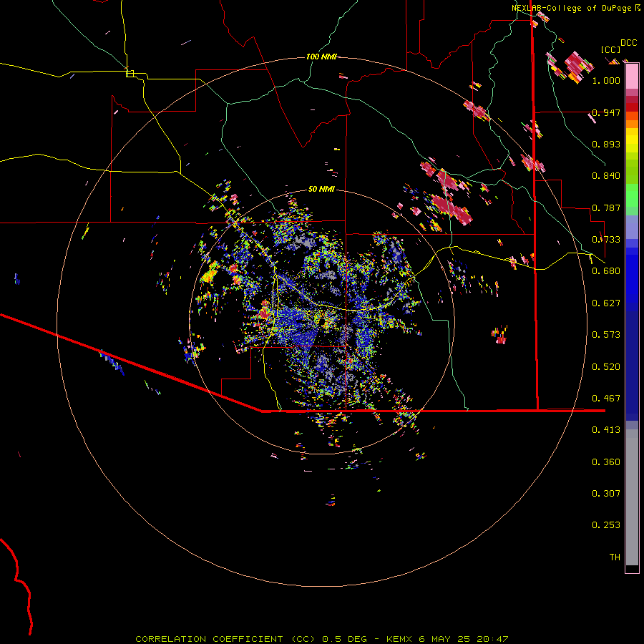Click the small yellow square highway junction marker
Viewport: 644px width, 644px height.
(130, 74)
